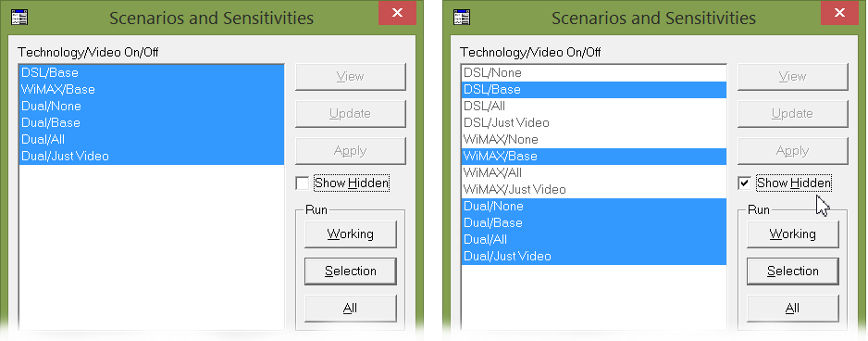The height and width of the screenshot is (341, 868).
Task: Choose WiMAX/None in the right list
Action: [593, 139]
